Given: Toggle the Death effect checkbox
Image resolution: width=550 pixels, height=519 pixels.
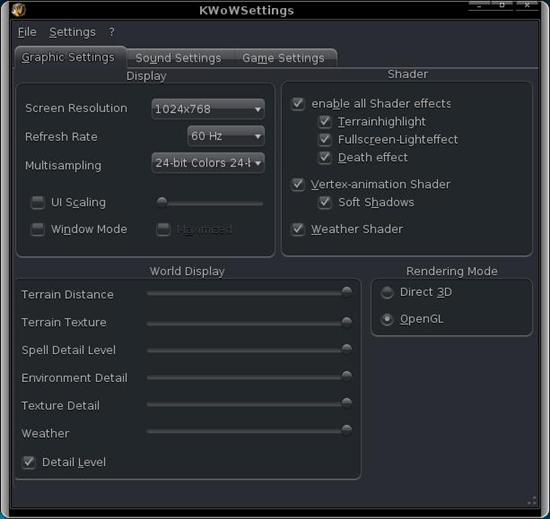Looking at the screenshot, I should 325,157.
